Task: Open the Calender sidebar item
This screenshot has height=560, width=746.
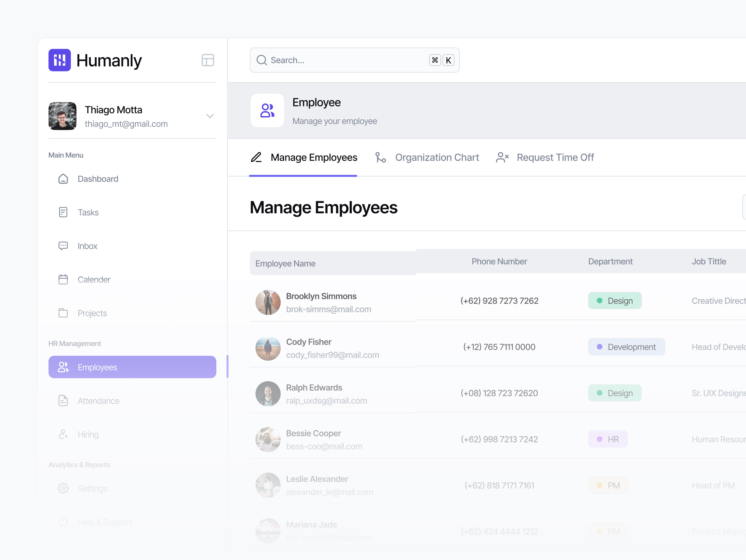Action: point(94,280)
